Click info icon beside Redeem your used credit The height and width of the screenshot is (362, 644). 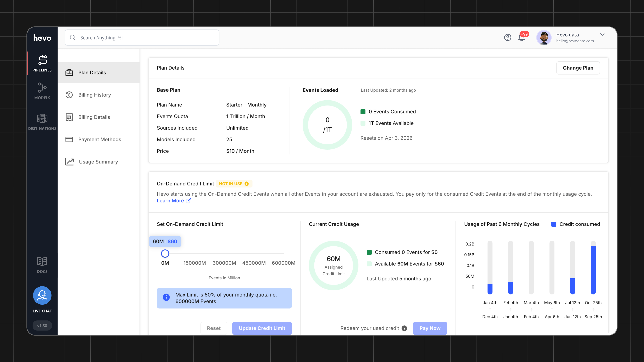[404, 328]
